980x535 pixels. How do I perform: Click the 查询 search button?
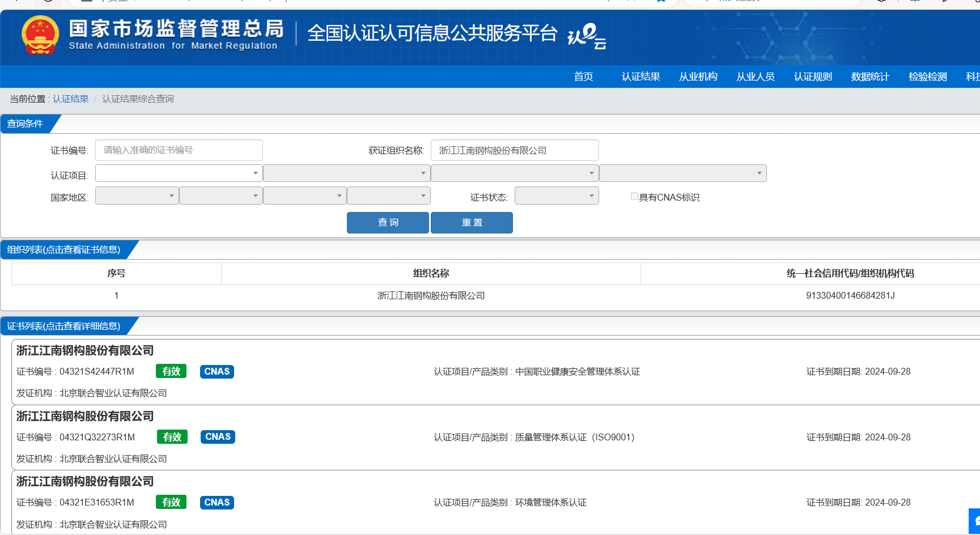coord(388,222)
